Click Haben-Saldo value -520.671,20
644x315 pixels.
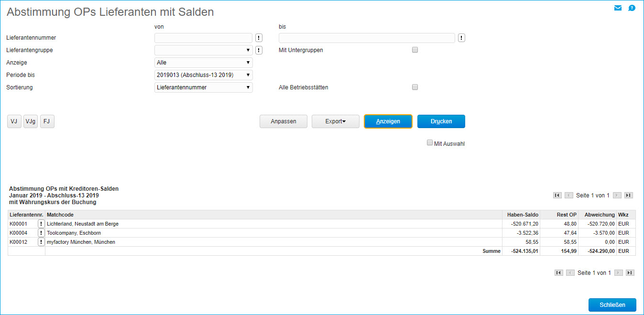[524, 224]
